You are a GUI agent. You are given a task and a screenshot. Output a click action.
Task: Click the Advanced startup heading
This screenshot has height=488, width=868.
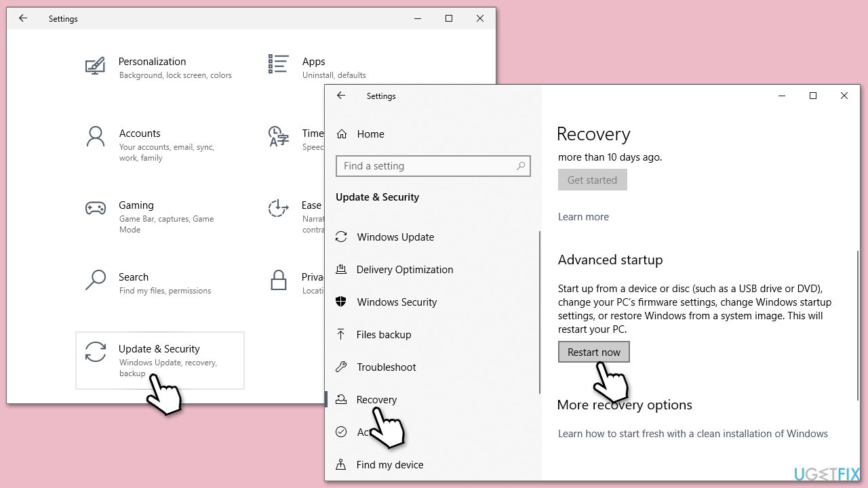610,260
